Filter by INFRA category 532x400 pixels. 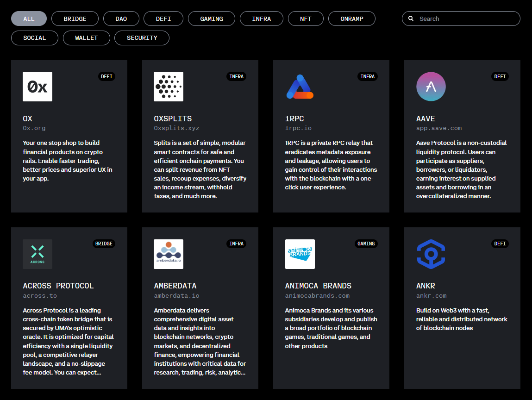coord(261,19)
